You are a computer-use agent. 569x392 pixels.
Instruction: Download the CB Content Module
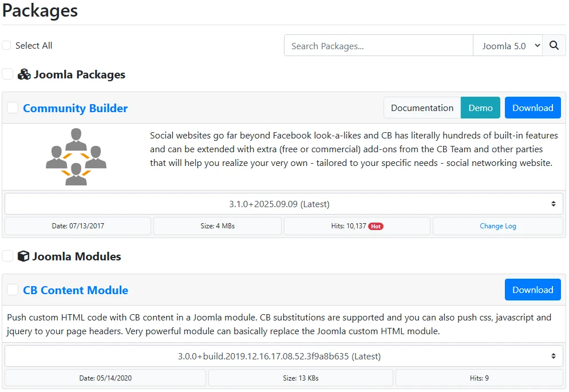pyautogui.click(x=532, y=290)
